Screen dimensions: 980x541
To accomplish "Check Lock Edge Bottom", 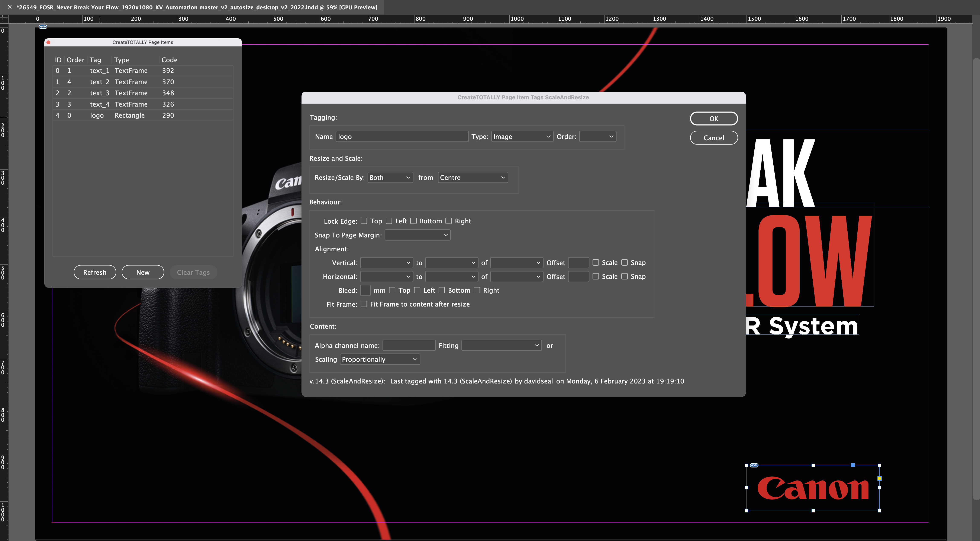I will click(413, 221).
